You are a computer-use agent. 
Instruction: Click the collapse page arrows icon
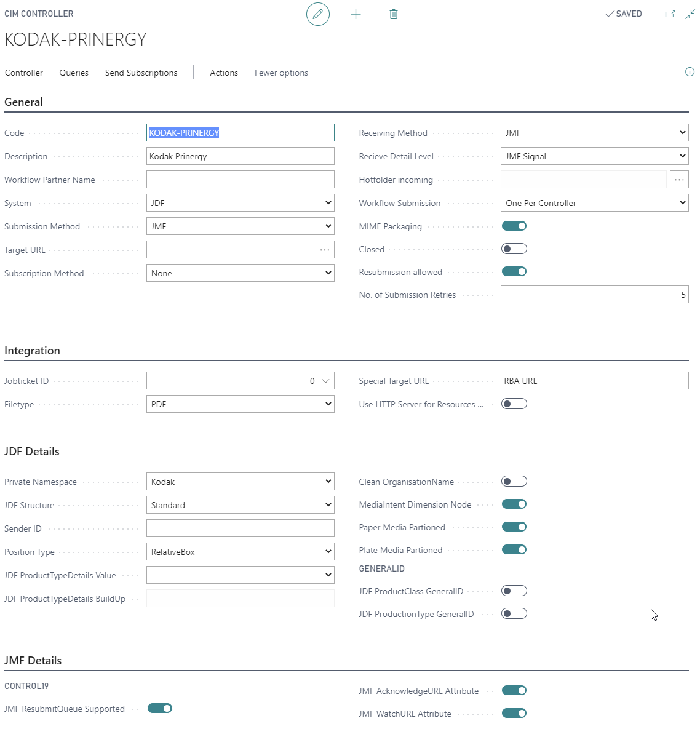point(690,14)
